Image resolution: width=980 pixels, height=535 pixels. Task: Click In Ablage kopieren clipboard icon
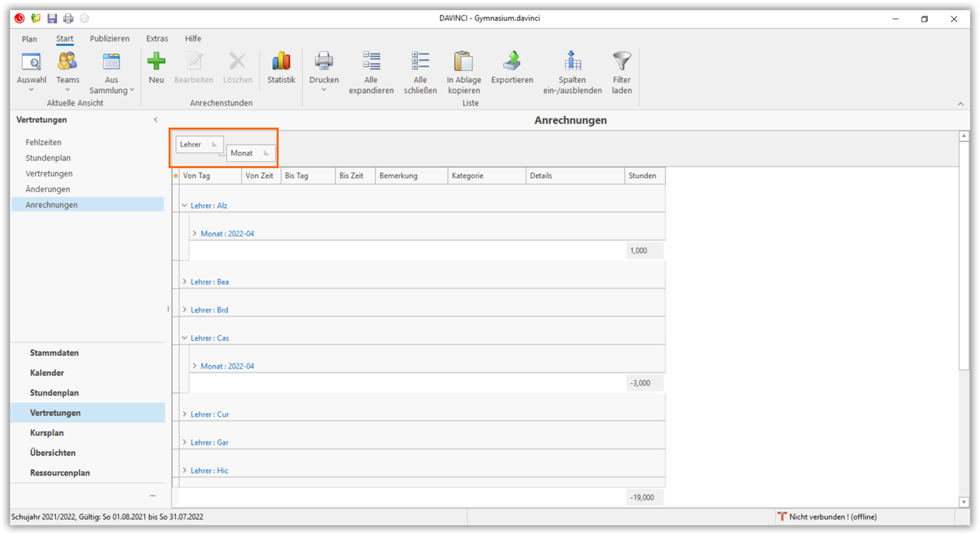click(x=464, y=62)
